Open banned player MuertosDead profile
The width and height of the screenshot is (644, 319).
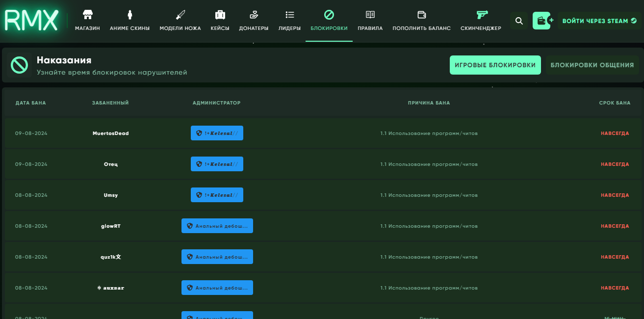(110, 133)
